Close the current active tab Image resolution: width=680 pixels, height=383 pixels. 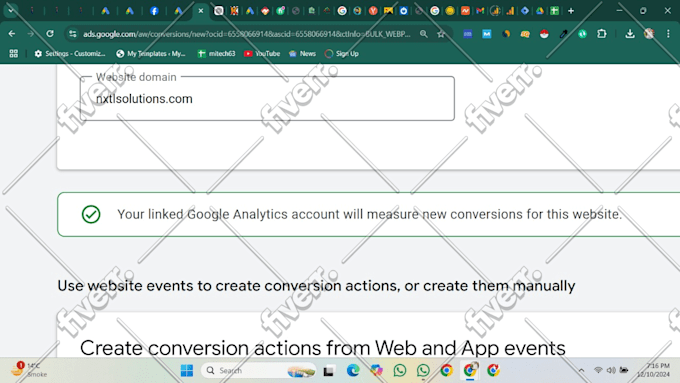(200, 11)
